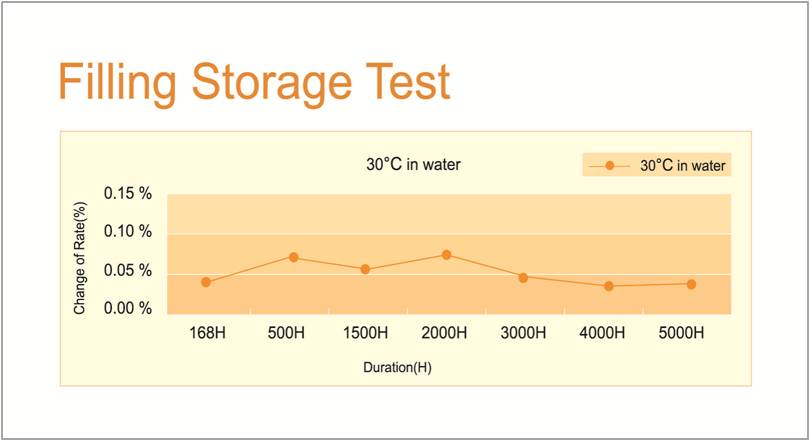Image resolution: width=810 pixels, height=441 pixels.
Task: Select the 0.10 % y-axis label
Action: [x=128, y=232]
